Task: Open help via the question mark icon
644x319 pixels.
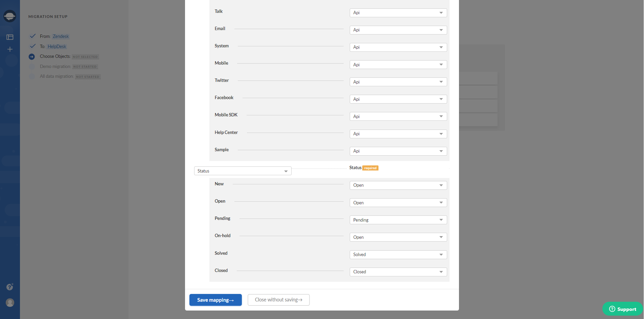Action: 10,287
